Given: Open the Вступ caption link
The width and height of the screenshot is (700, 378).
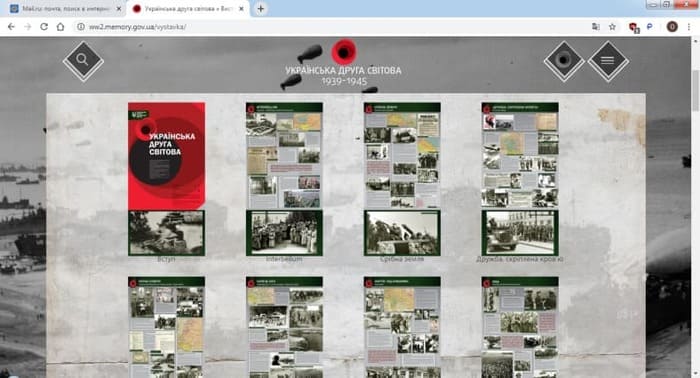Looking at the screenshot, I should [x=166, y=259].
